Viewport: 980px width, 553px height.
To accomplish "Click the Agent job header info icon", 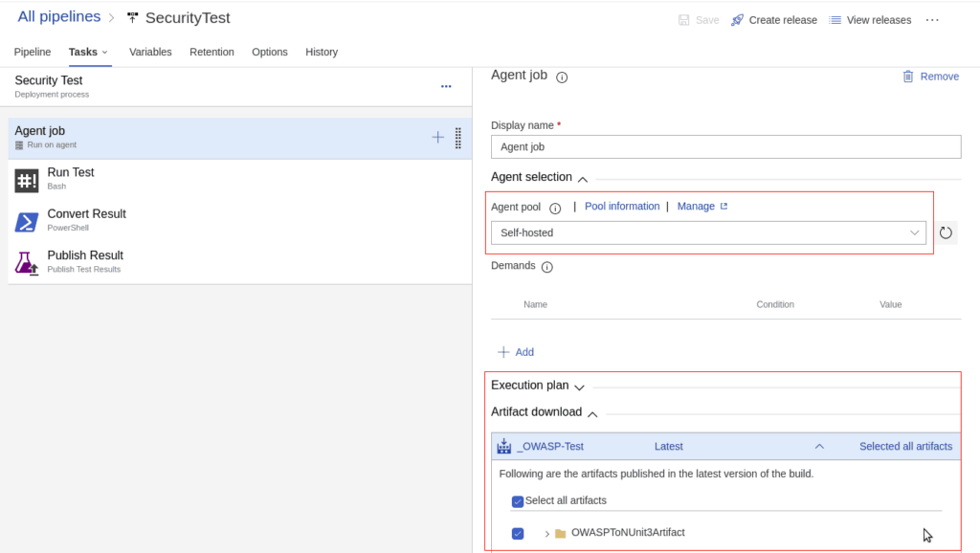I will click(562, 77).
